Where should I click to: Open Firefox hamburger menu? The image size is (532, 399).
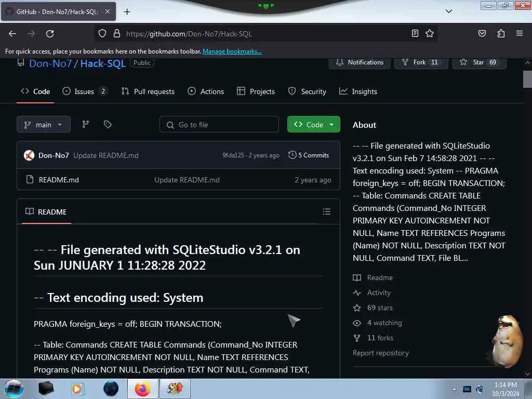point(520,33)
